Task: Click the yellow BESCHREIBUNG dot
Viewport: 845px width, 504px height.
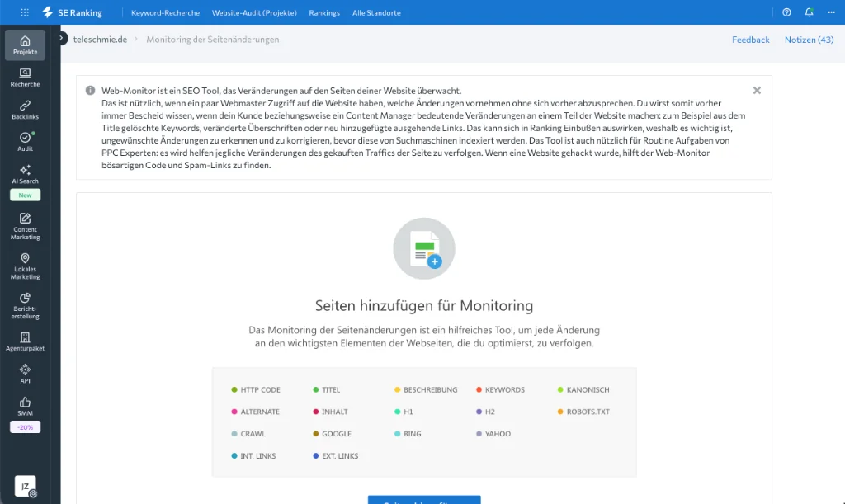Action: tap(397, 389)
